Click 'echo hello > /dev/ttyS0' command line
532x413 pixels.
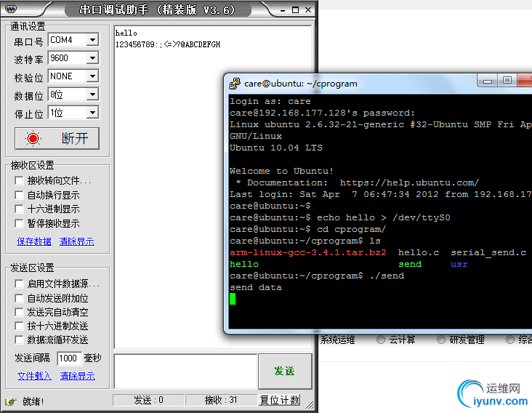point(384,218)
